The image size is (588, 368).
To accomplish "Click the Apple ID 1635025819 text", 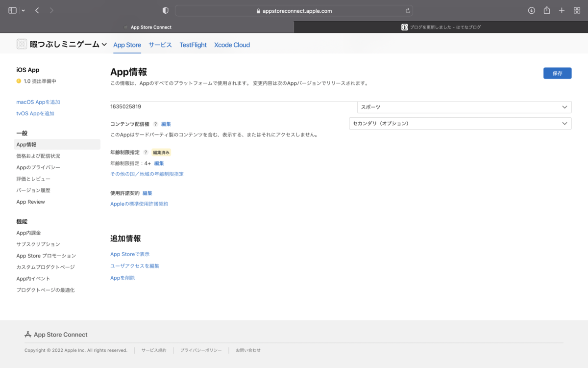I will pos(126,106).
